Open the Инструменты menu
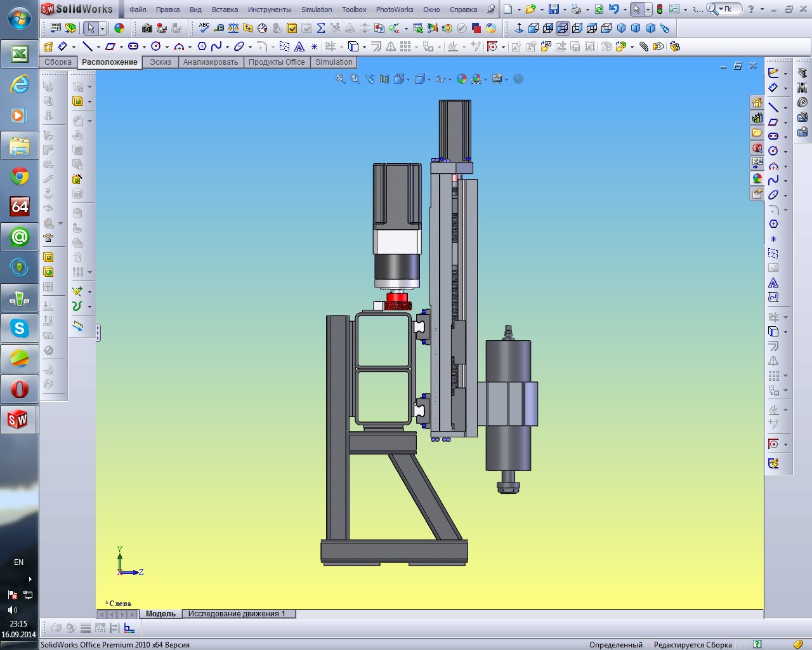 tap(270, 10)
